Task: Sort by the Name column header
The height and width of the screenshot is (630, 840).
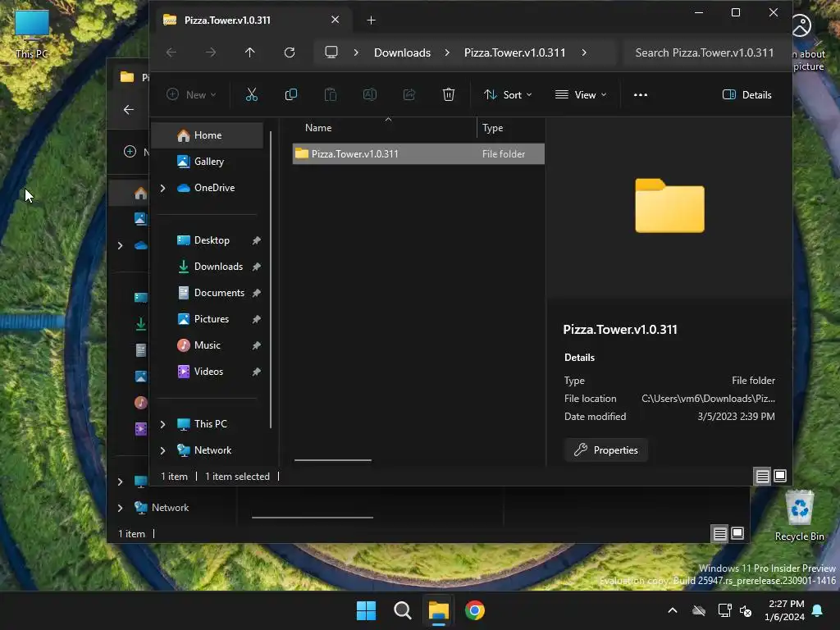Action: coord(318,128)
